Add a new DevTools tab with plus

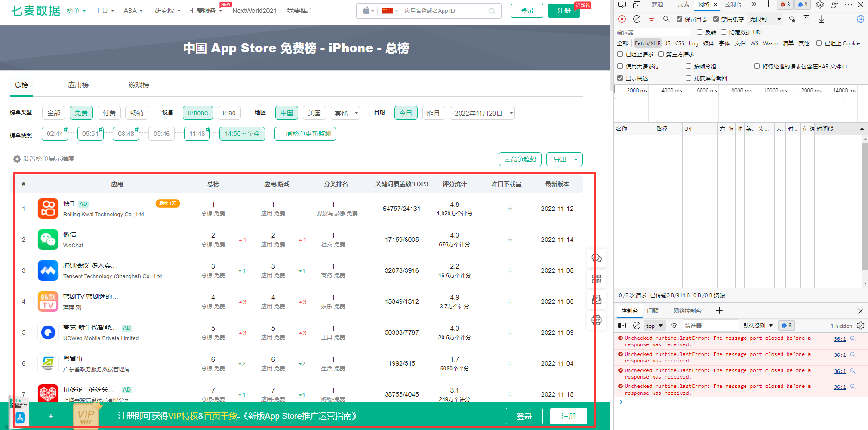click(768, 5)
